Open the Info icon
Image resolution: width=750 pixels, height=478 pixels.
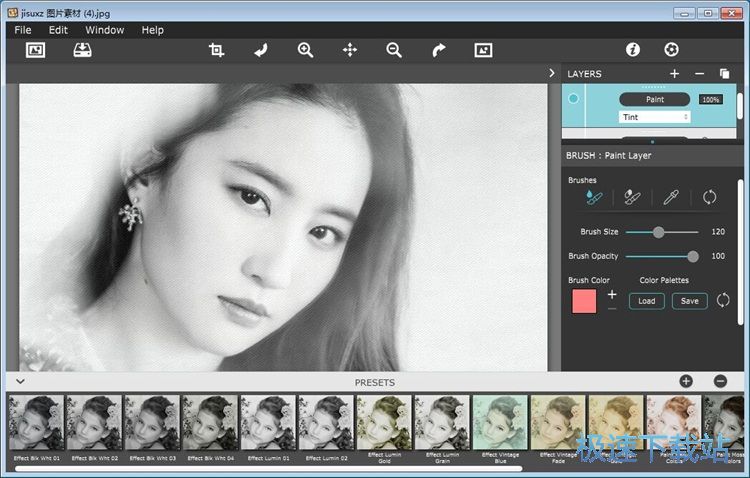point(632,50)
